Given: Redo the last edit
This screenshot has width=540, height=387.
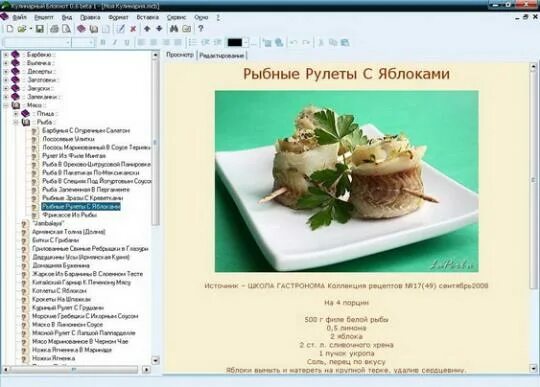Looking at the screenshot, I should 306,42.
